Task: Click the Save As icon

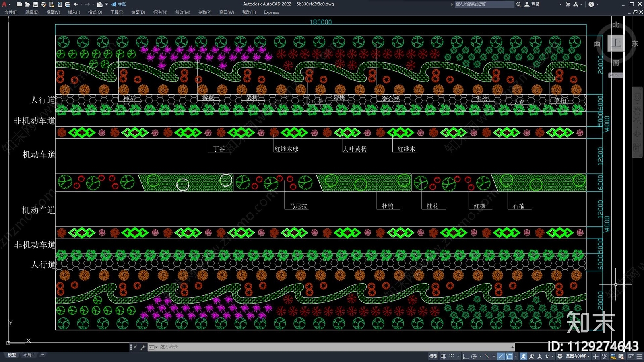Action: tap(43, 4)
